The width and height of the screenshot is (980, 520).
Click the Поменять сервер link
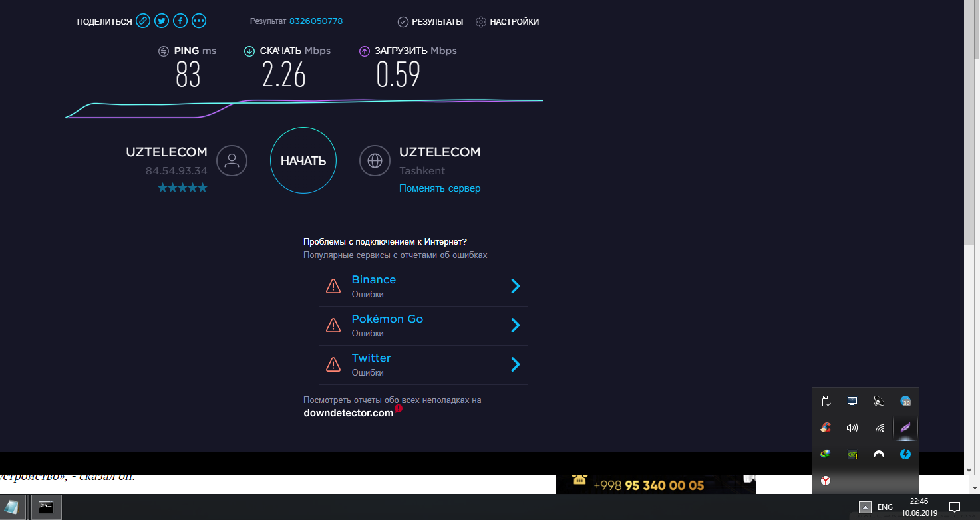tap(439, 188)
